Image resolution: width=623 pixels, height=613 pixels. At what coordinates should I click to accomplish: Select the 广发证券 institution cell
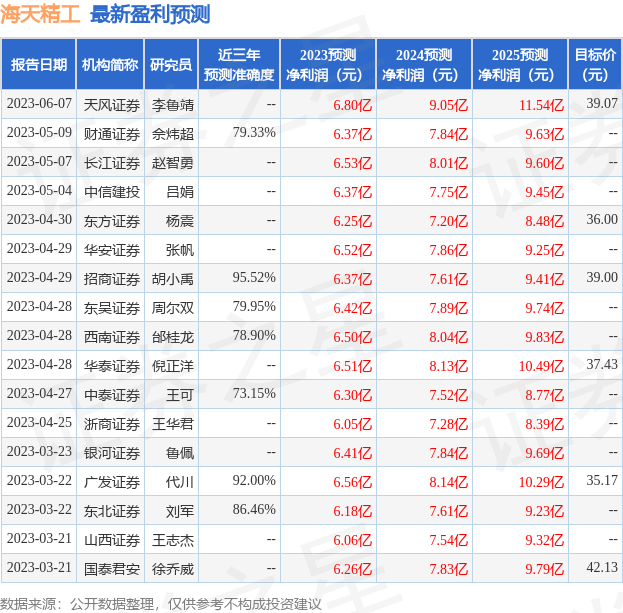[112, 482]
